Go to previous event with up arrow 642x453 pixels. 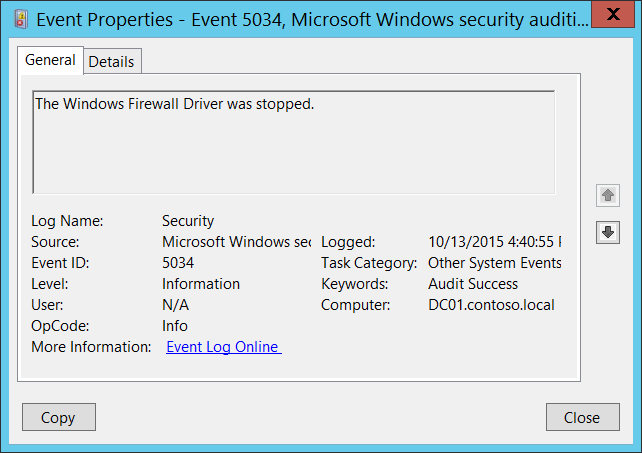[607, 195]
